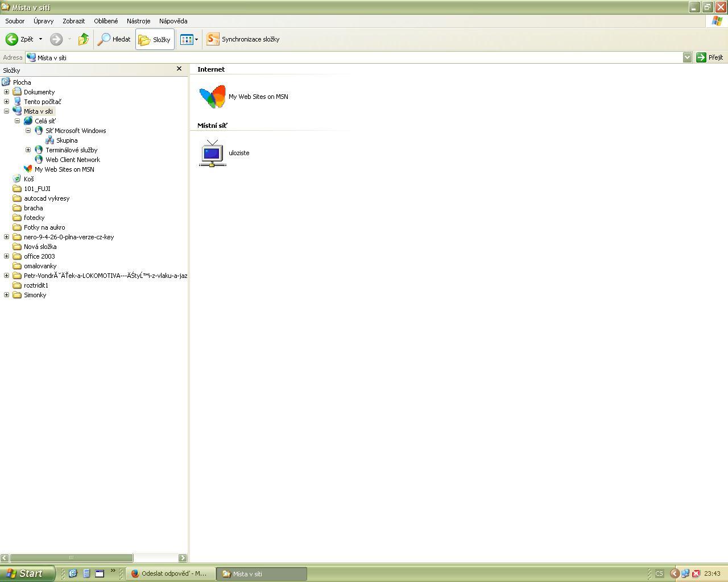Screen dimensions: 728x582
Task: Collapse the Celá síť tree node
Action: 18,121
